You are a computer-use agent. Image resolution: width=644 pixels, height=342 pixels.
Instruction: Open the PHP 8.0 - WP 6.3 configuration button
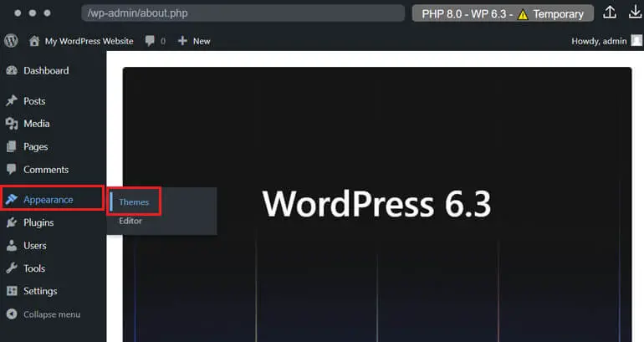[x=503, y=13]
